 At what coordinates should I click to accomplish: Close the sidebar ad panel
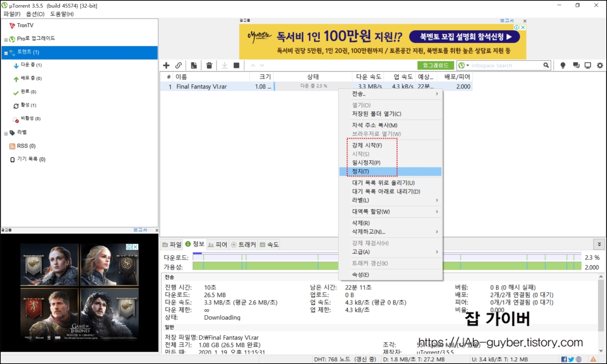[157, 230]
